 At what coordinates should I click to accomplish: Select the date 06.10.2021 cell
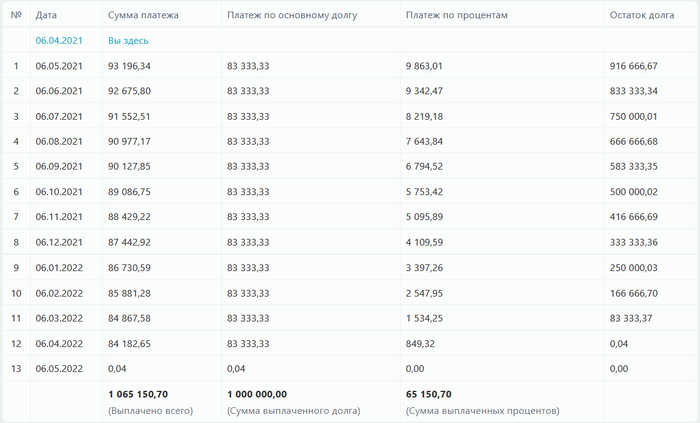click(x=56, y=192)
